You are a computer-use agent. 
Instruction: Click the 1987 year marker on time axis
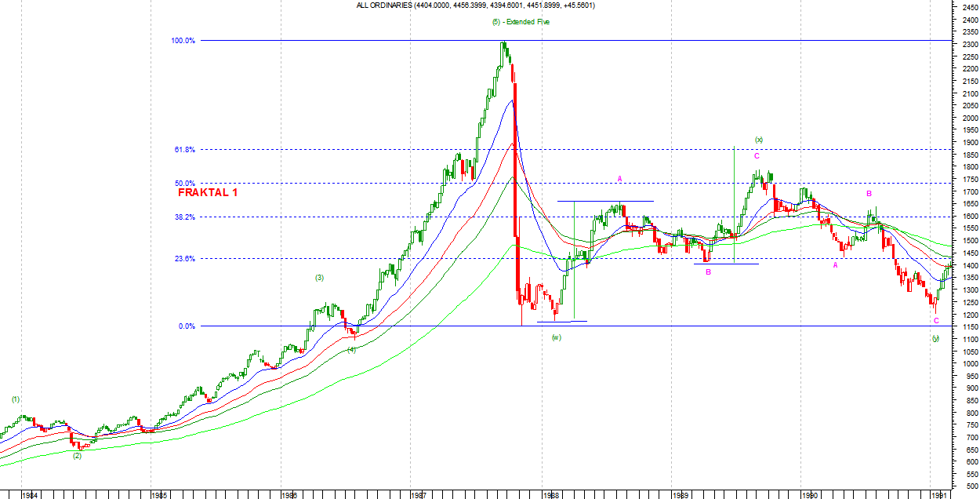[x=419, y=495]
